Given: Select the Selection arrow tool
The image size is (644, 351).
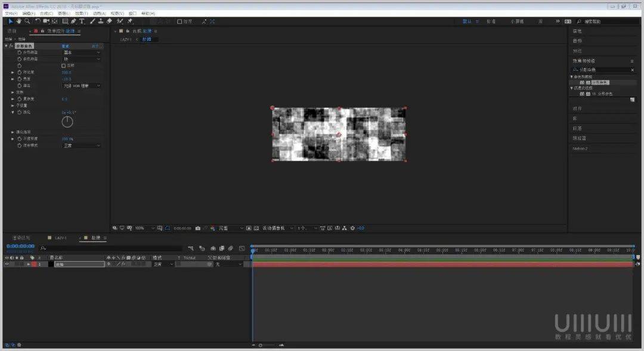Looking at the screenshot, I should click(11, 21).
